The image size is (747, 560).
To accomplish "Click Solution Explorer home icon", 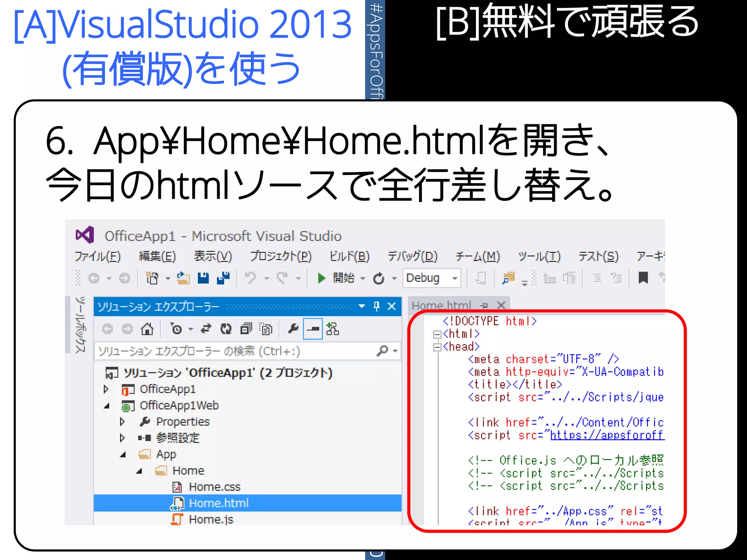I will 147,329.
